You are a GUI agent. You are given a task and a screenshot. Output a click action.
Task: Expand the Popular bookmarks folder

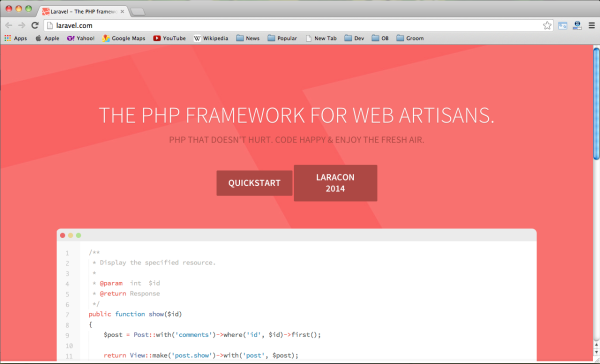click(x=282, y=38)
